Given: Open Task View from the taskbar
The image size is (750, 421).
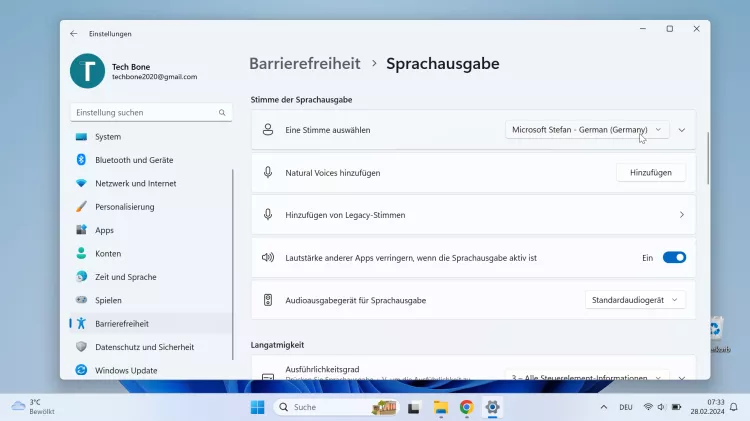Looking at the screenshot, I should click(414, 407).
